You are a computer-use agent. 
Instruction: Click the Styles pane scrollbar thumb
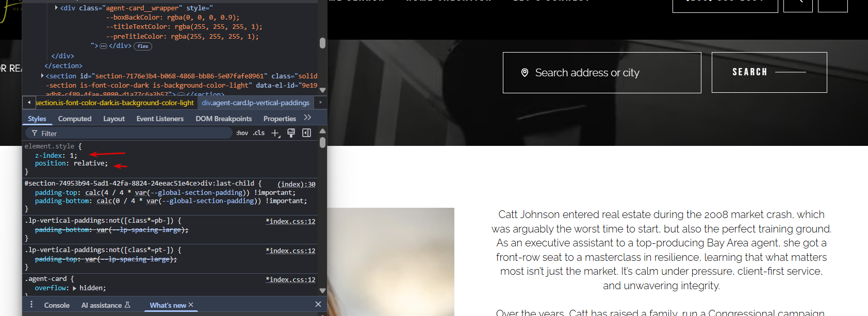pos(322,142)
